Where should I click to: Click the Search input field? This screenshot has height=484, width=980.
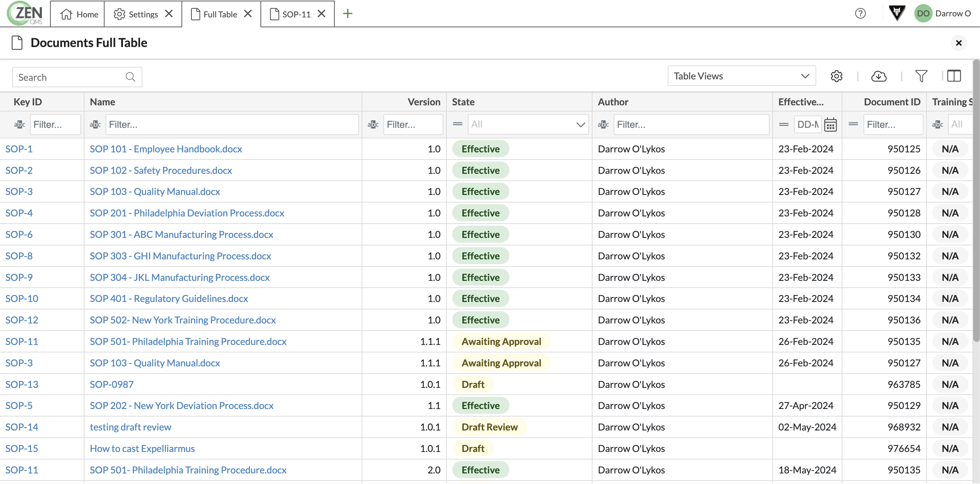(77, 77)
